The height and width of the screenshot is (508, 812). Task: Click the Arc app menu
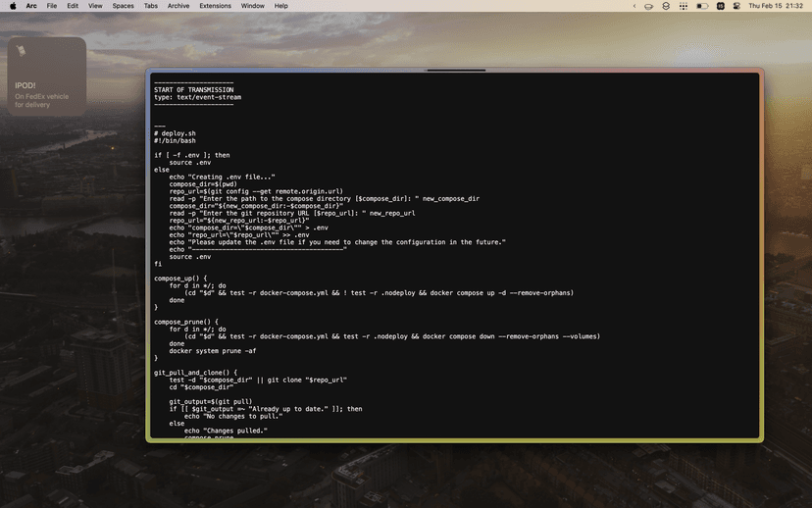(x=31, y=6)
